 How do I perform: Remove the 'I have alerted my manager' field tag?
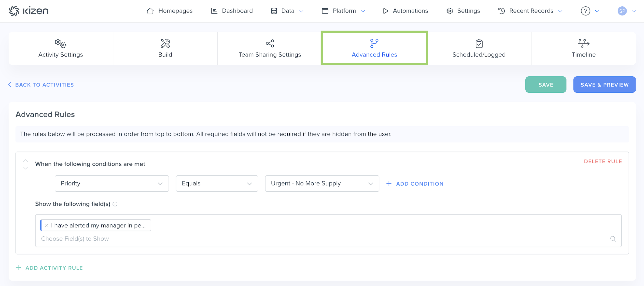click(47, 225)
